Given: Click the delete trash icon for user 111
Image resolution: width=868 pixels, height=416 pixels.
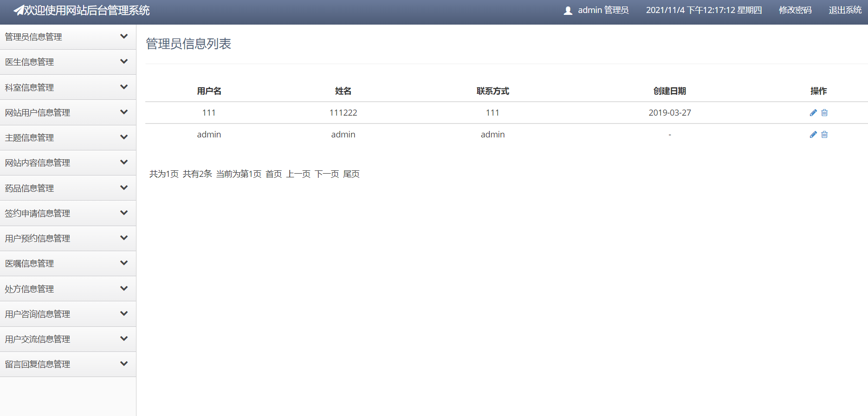Looking at the screenshot, I should [824, 113].
